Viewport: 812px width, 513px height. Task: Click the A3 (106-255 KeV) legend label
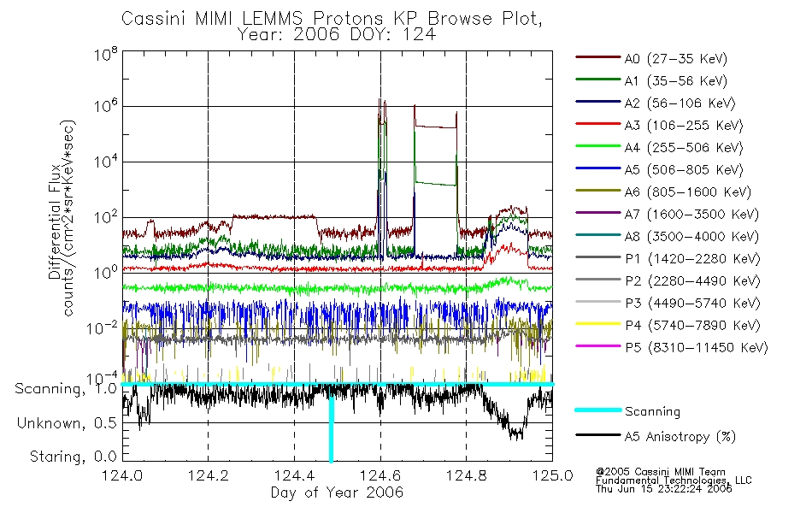[x=684, y=126]
